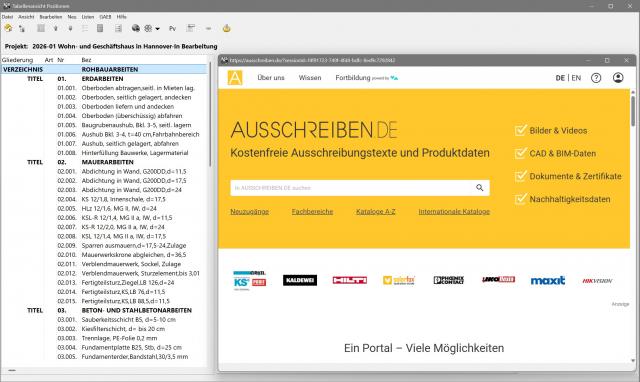The width and height of the screenshot is (640, 382).
Task: Select position 03.004 Fundamentplatte B25
Action: [104, 347]
